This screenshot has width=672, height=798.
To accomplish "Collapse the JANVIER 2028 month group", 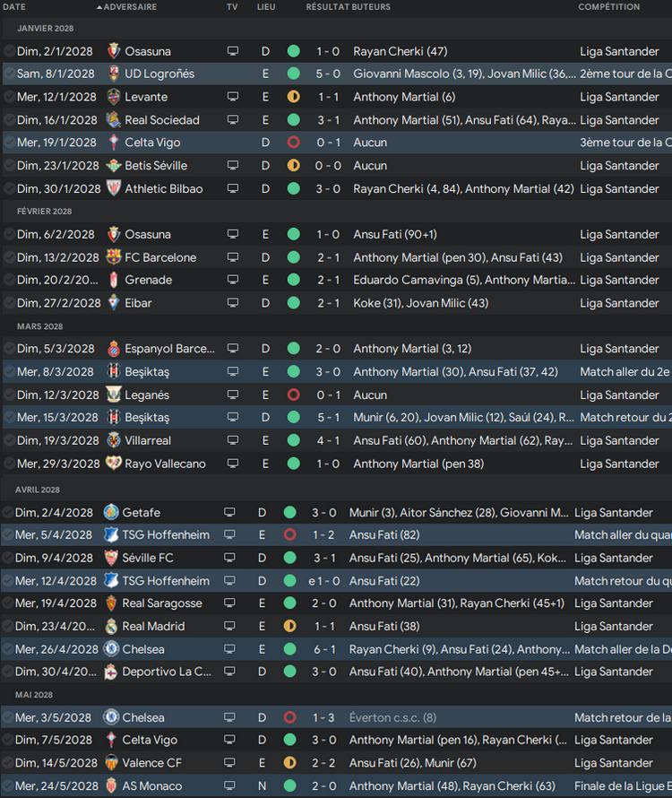I will 45,29.
